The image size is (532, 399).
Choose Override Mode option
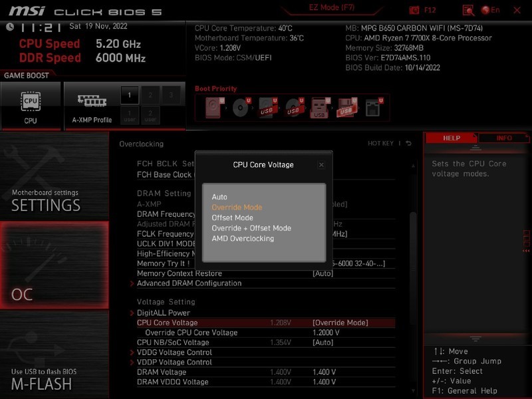pyautogui.click(x=237, y=207)
